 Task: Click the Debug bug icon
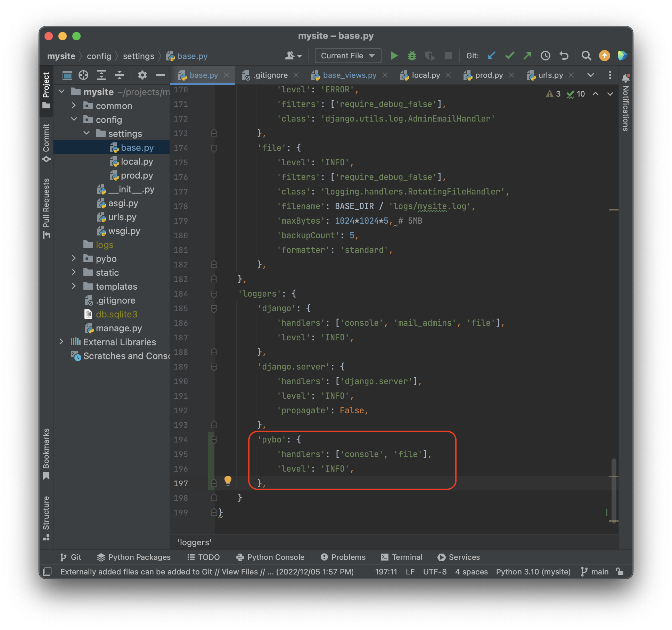[412, 56]
